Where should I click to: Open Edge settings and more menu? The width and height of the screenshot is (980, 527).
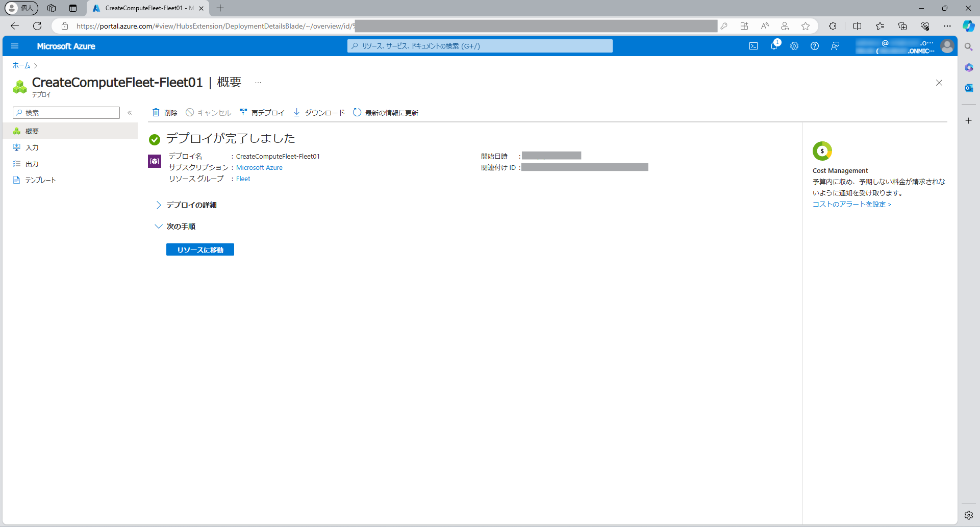click(947, 26)
